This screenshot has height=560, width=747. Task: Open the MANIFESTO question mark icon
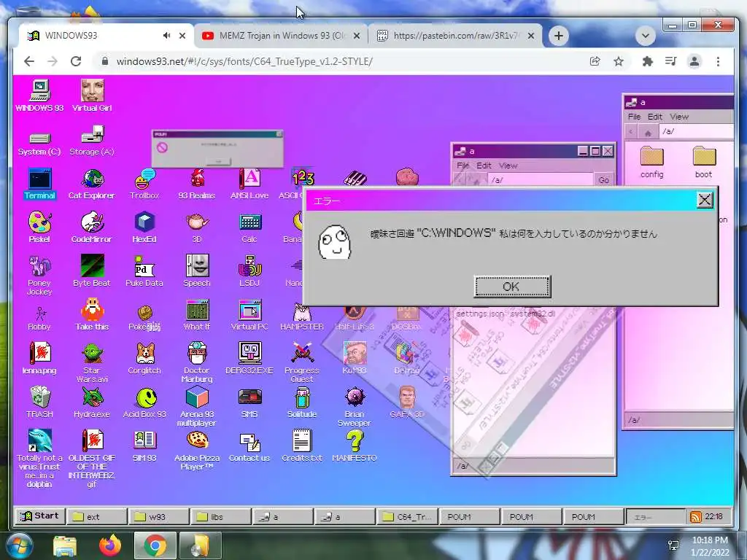pyautogui.click(x=354, y=446)
